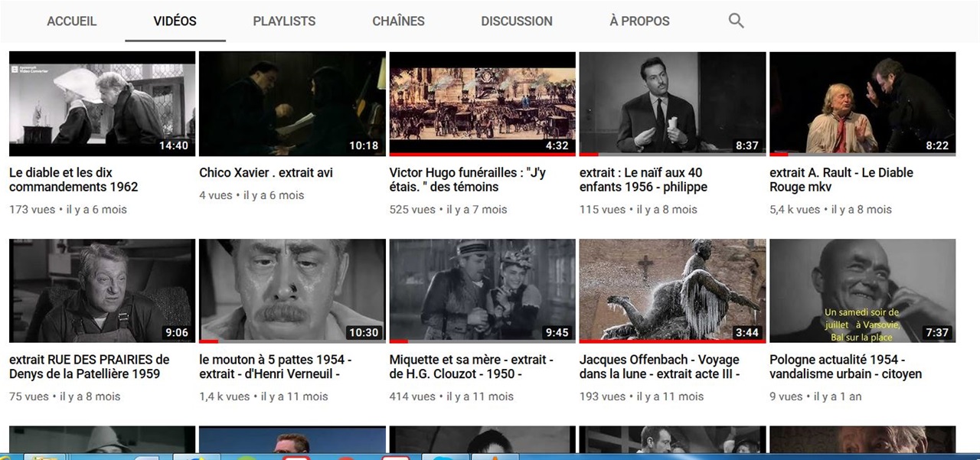Image resolution: width=980 pixels, height=460 pixels.
Task: Open 'le mouton à 5 pattes 1954' title
Action: pyautogui.click(x=276, y=367)
